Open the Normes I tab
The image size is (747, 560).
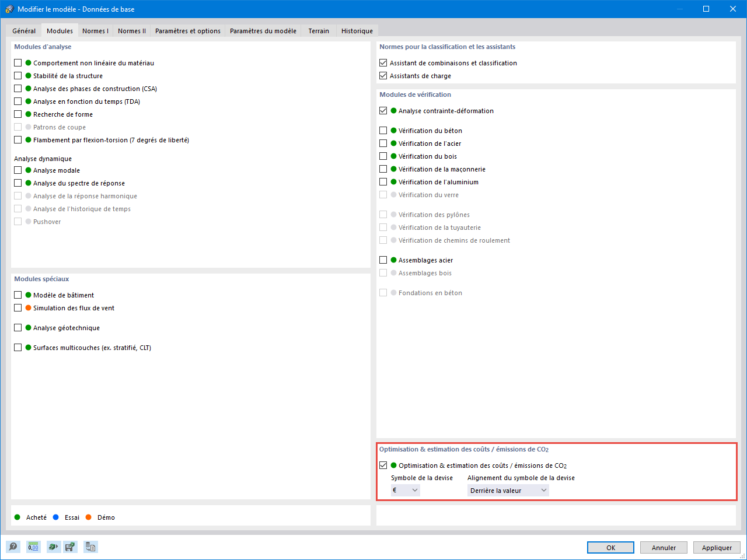95,31
